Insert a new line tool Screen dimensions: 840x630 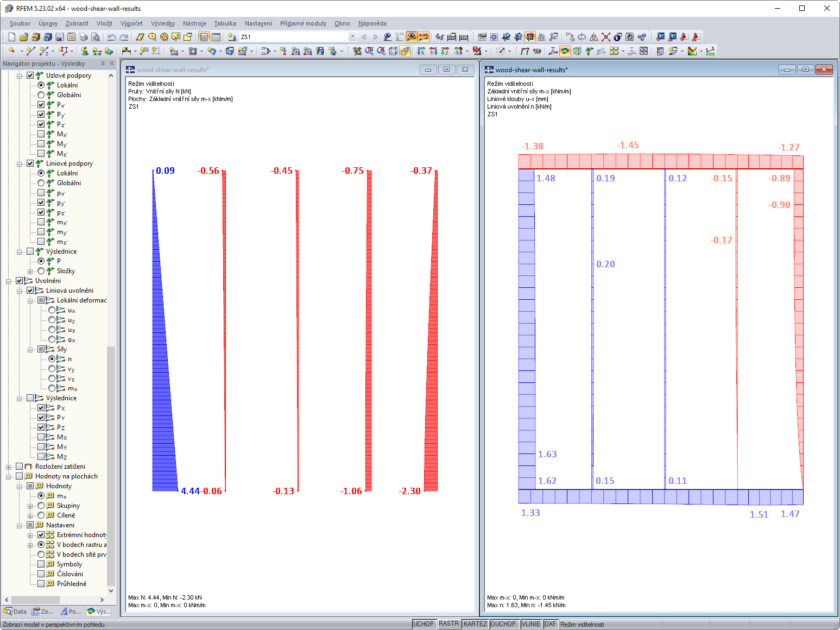tap(30, 51)
